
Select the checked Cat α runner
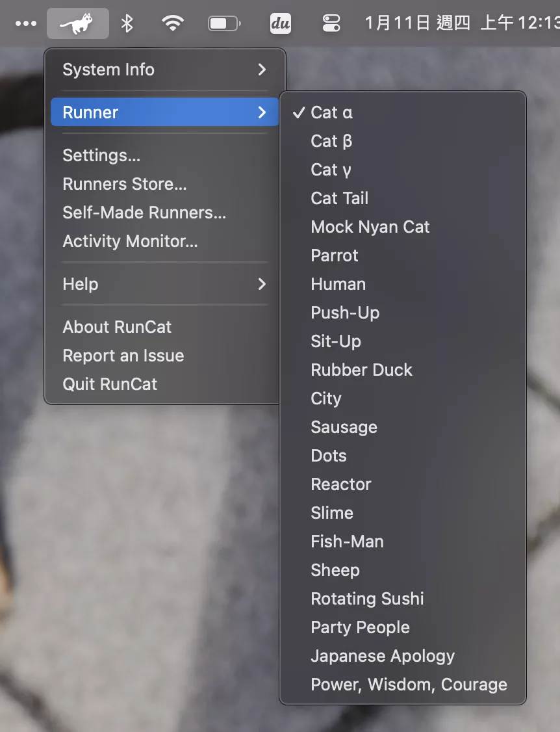pyautogui.click(x=403, y=112)
